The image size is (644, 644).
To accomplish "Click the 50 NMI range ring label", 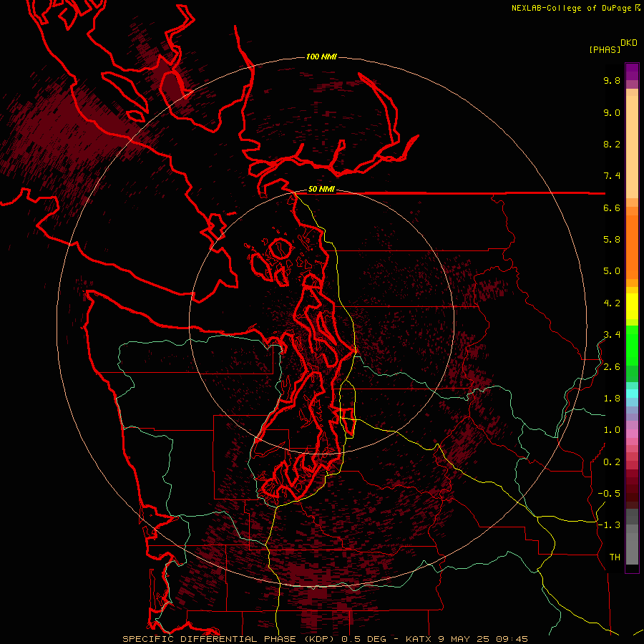I will tap(321, 190).
